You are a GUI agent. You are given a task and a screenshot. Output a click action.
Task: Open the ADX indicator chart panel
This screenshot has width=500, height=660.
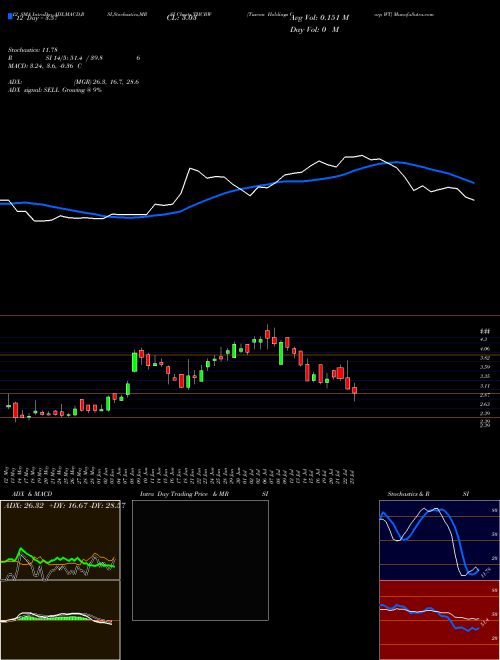[x=60, y=540]
